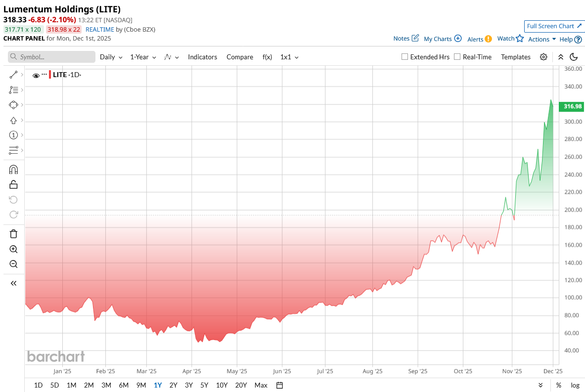
Task: Select the Max time range
Action: (x=261, y=385)
